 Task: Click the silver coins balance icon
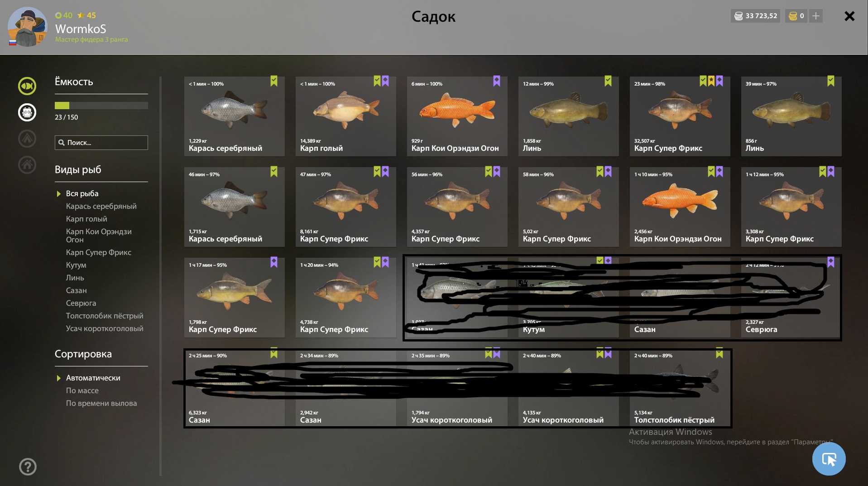click(x=739, y=16)
